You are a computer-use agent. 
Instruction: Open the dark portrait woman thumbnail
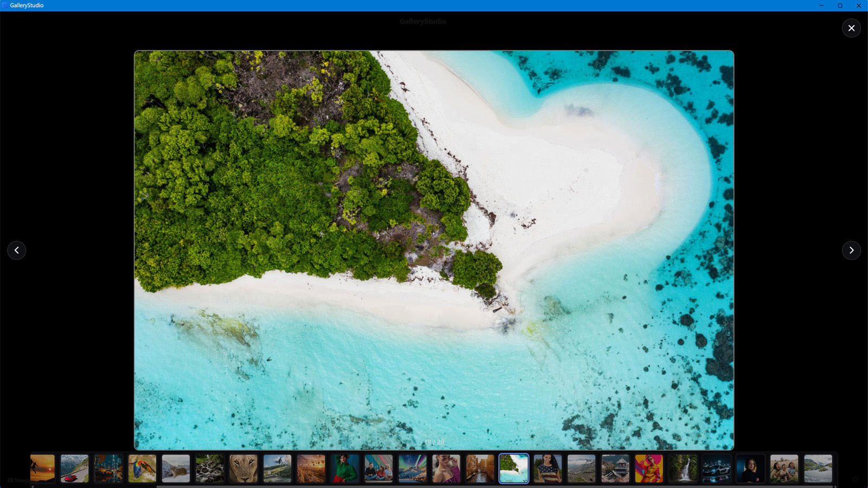tap(750, 468)
